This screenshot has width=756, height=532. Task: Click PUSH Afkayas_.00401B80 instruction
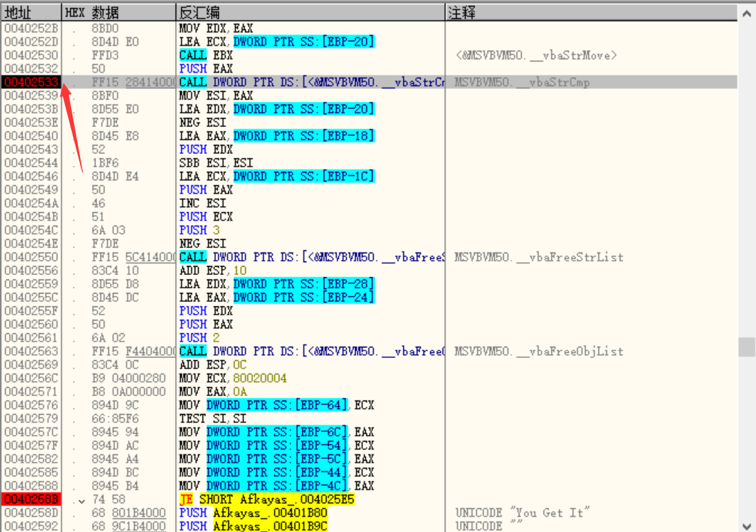point(253,513)
